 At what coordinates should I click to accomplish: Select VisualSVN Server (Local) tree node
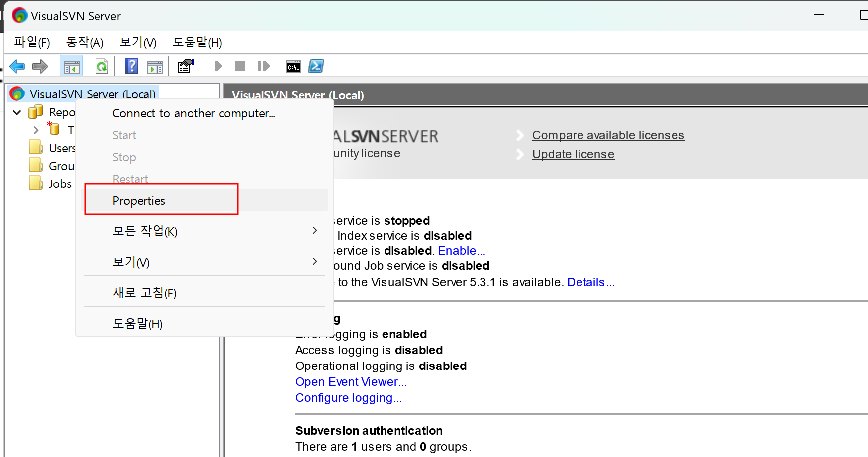93,94
